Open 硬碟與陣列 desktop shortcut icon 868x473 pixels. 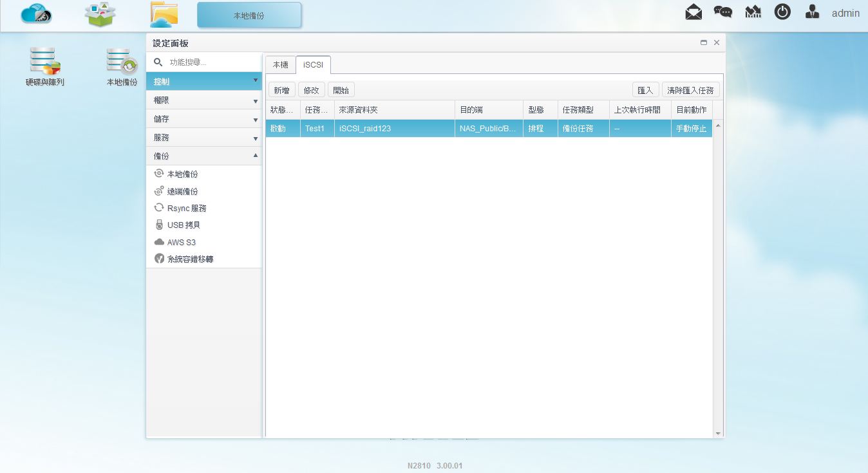point(45,60)
